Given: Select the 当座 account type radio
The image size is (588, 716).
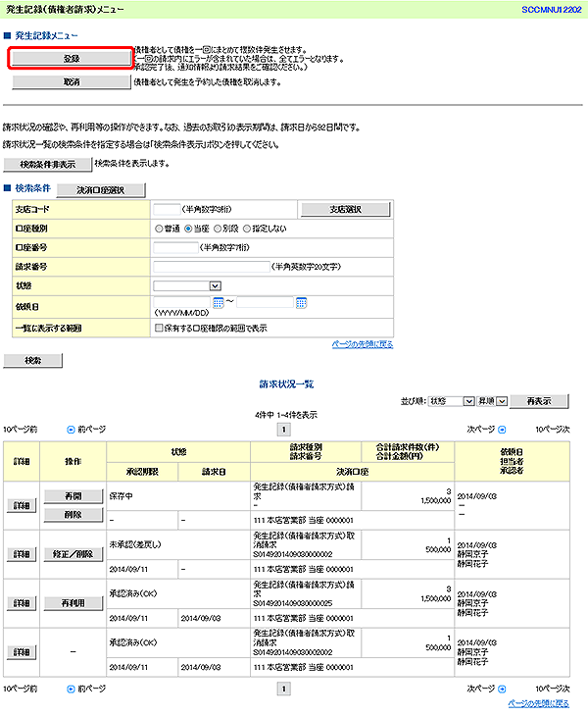Looking at the screenshot, I should point(188,229).
